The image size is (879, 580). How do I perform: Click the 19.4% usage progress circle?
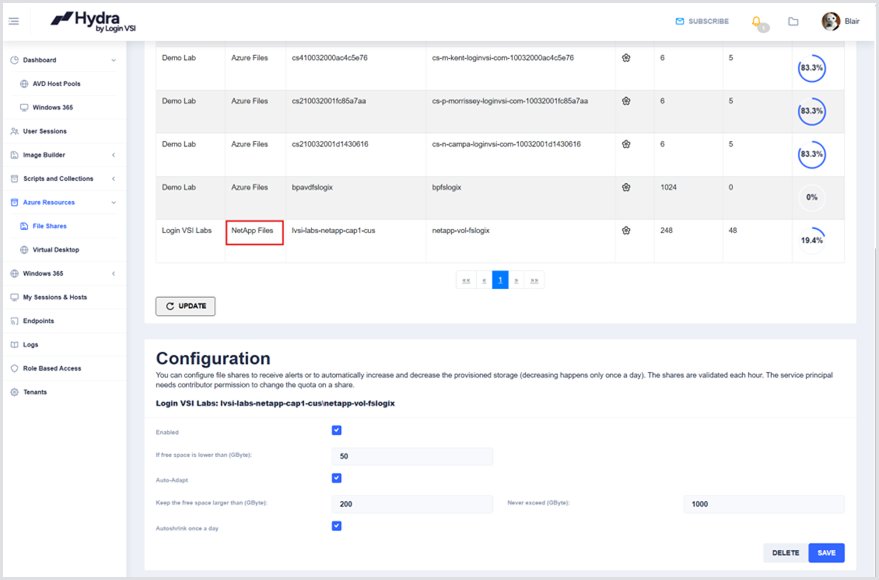tap(811, 240)
